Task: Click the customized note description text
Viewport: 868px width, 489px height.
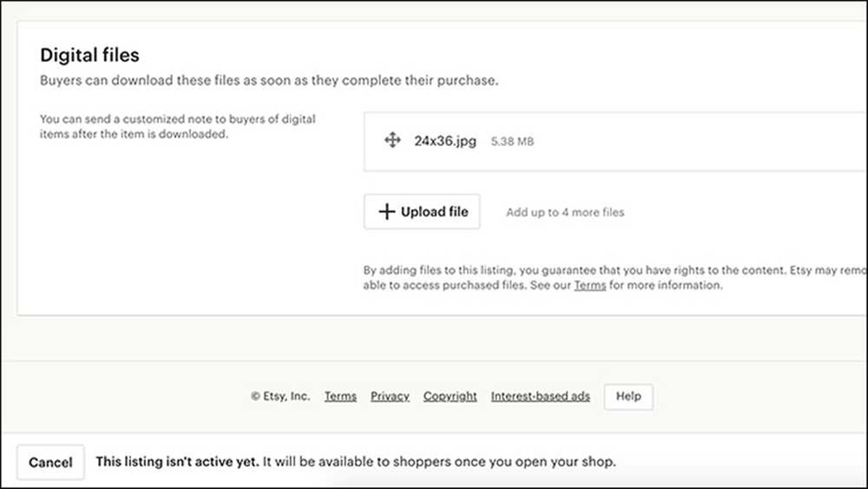Action: [177, 127]
